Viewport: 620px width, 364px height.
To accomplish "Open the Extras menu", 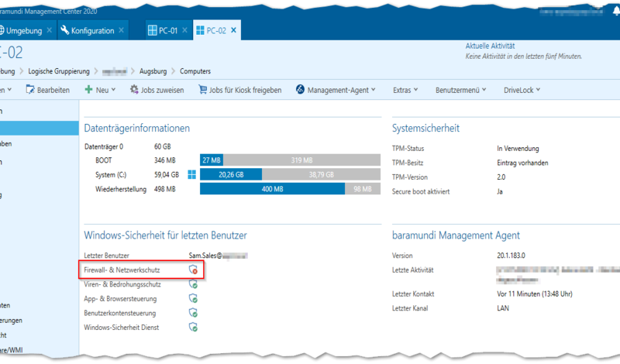I will click(405, 90).
